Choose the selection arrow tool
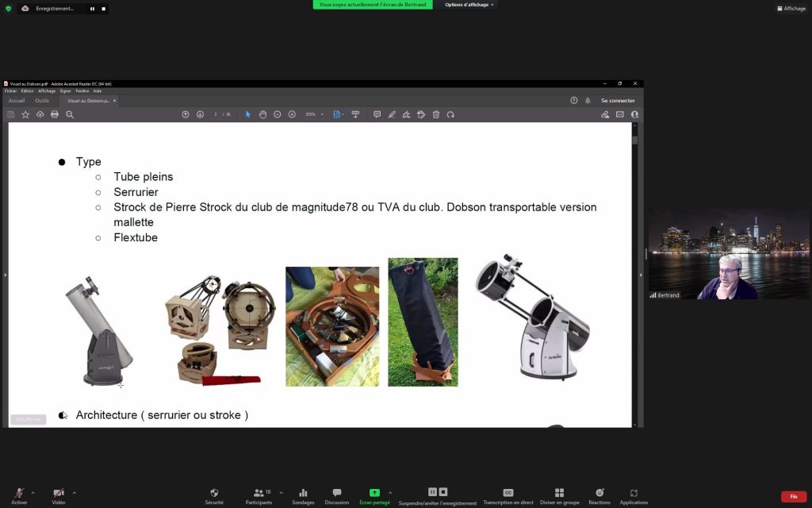 tap(248, 114)
